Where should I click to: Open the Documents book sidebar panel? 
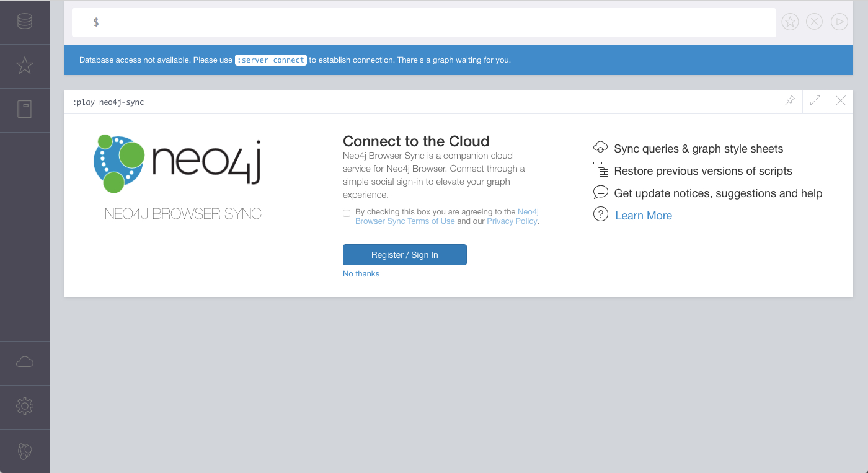click(x=25, y=110)
